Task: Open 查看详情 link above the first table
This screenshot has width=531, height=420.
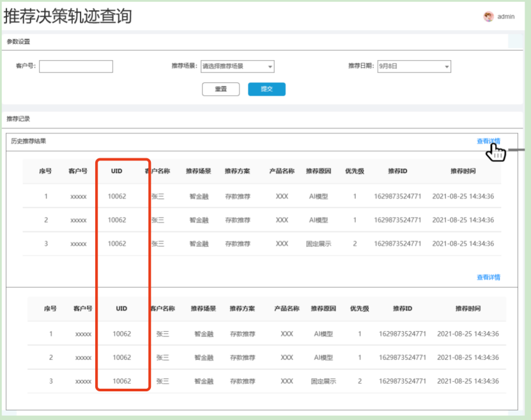Action: [488, 141]
